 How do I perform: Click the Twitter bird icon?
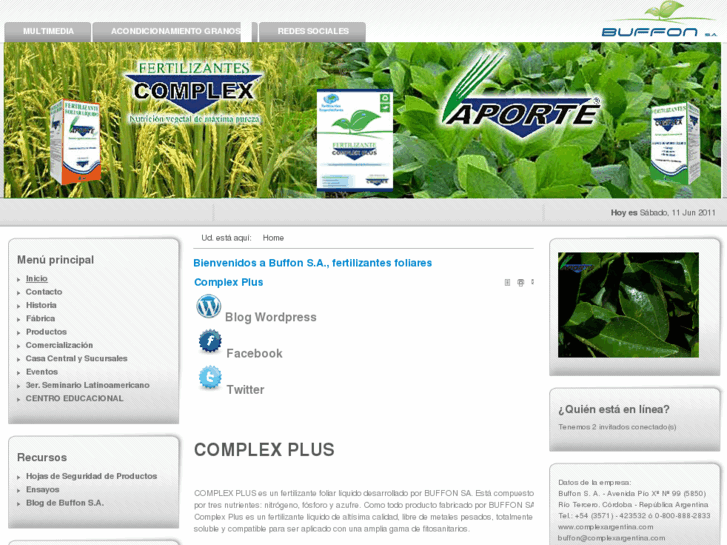[x=210, y=378]
